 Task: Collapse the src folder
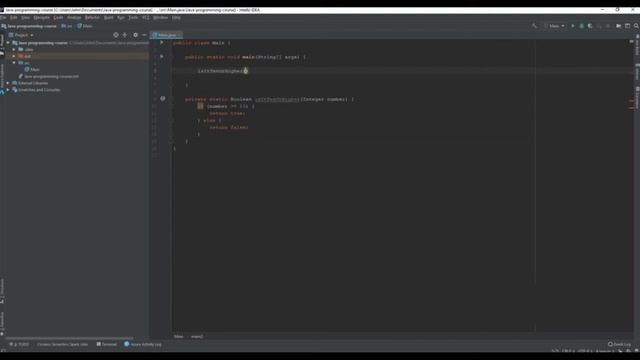[x=14, y=63]
